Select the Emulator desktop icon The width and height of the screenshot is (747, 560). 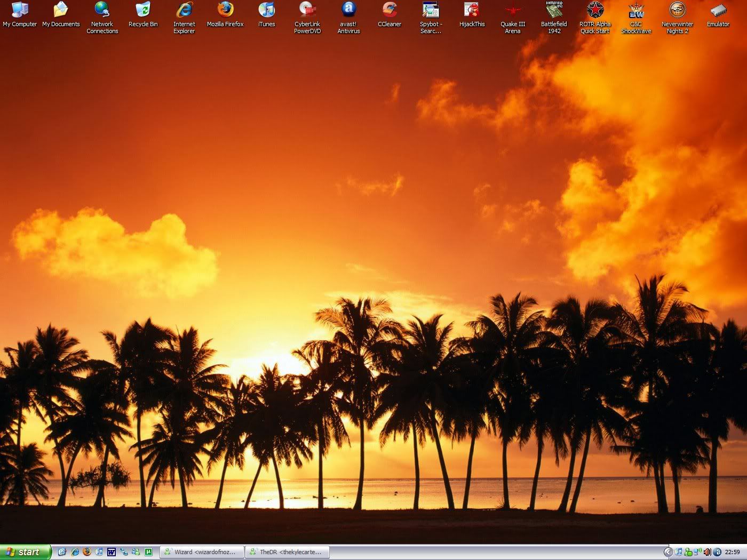(718, 15)
